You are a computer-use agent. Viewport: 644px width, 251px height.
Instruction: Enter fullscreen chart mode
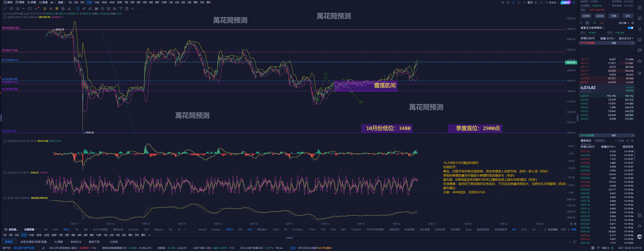(541, 2)
